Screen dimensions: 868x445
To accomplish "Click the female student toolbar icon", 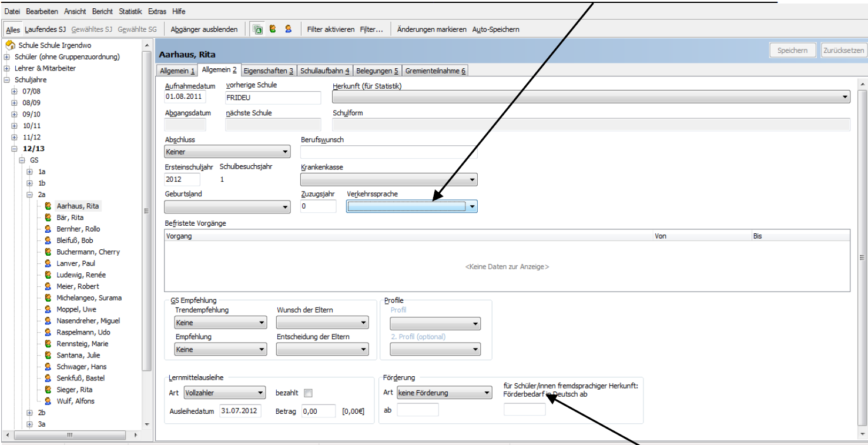I will point(273,29).
